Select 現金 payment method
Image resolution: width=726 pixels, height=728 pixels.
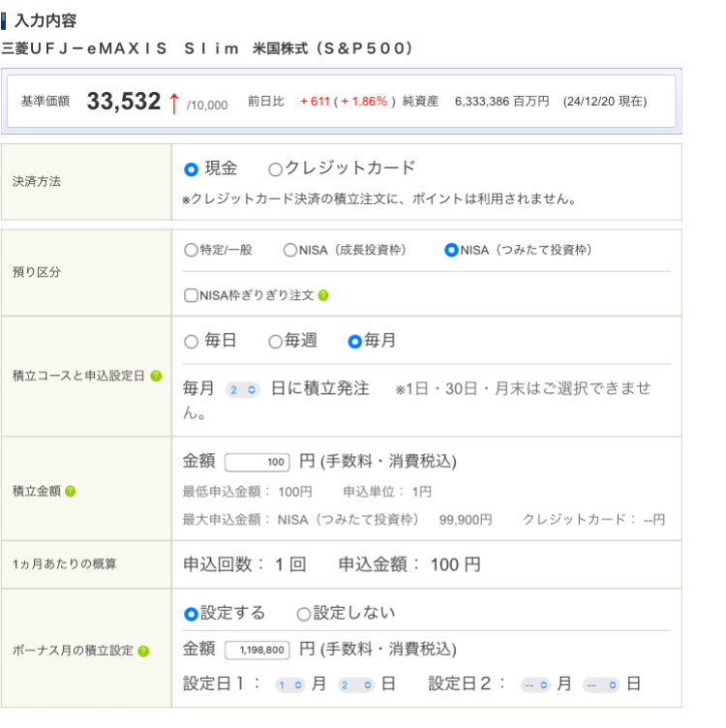click(192, 169)
